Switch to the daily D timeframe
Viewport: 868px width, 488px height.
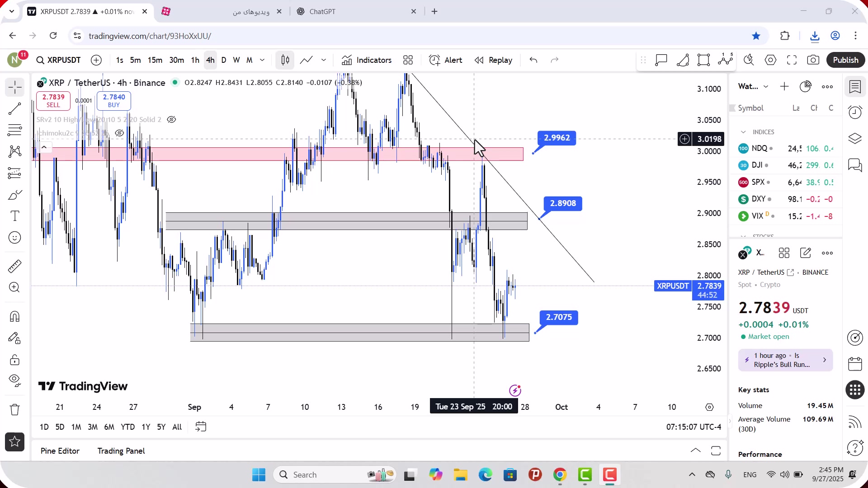coord(224,60)
